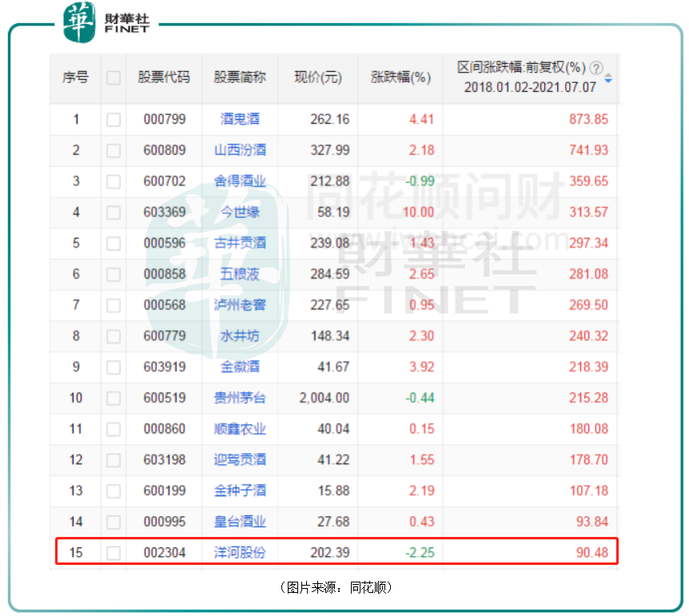Open the 贵州茅台 stock link

[x=240, y=398]
